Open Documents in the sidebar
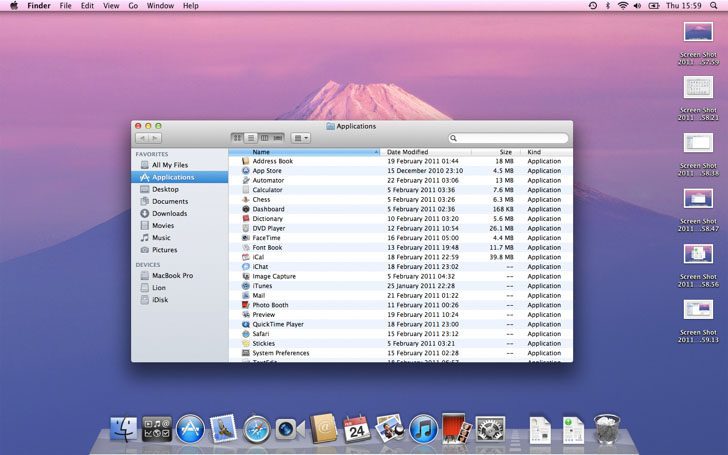728x455 pixels. (x=179, y=201)
